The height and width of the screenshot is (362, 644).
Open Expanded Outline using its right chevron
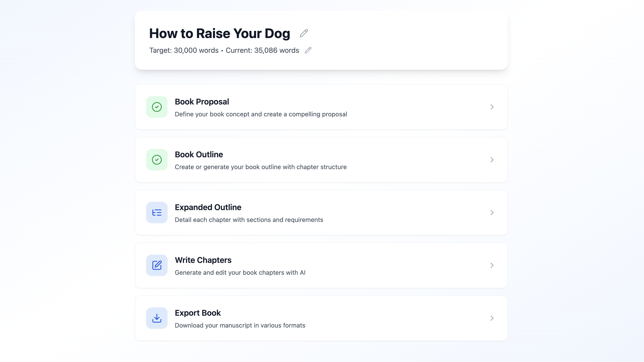point(492,213)
